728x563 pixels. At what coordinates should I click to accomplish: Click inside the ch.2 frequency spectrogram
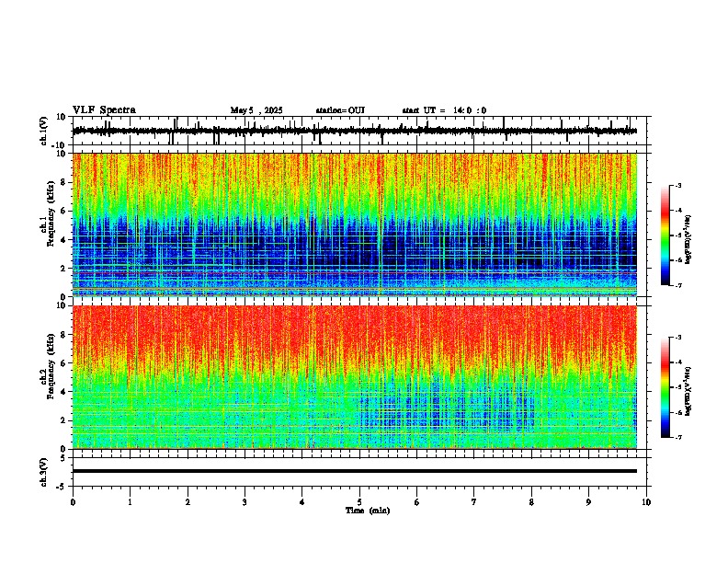354,377
